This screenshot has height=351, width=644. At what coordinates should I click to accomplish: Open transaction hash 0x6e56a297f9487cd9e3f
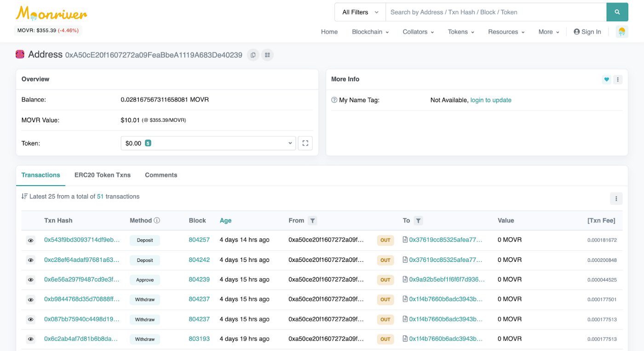pos(82,279)
